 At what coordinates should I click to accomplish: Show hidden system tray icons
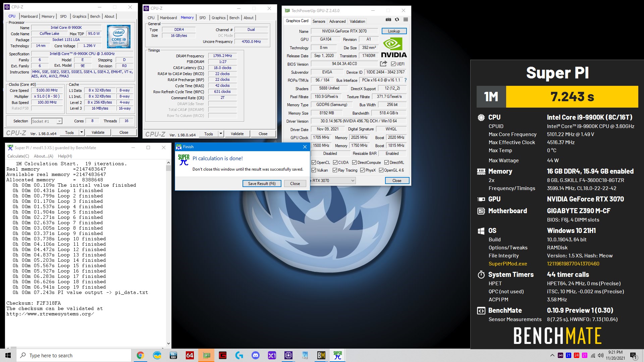(x=552, y=355)
